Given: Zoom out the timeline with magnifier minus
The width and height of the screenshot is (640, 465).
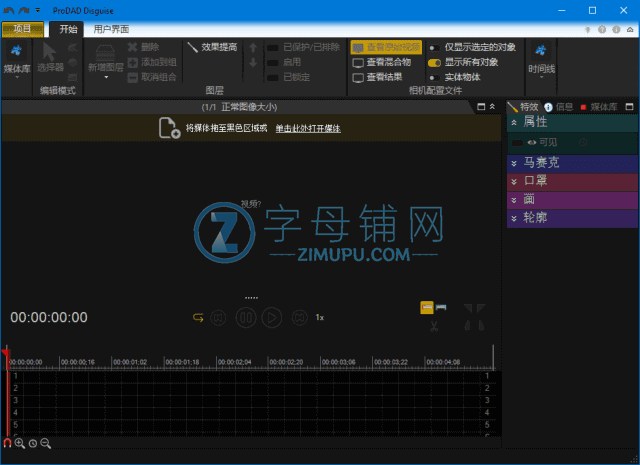Looking at the screenshot, I should (46, 443).
